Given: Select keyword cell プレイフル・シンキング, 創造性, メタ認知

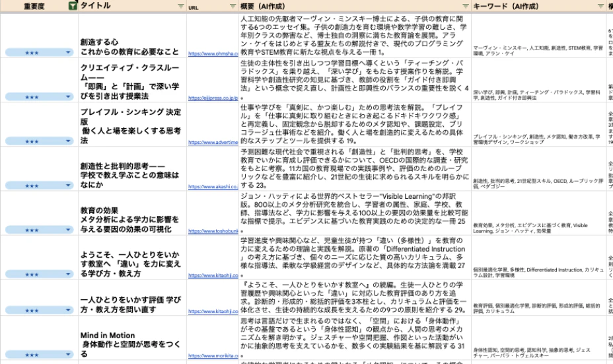Looking at the screenshot, I should (x=539, y=124).
